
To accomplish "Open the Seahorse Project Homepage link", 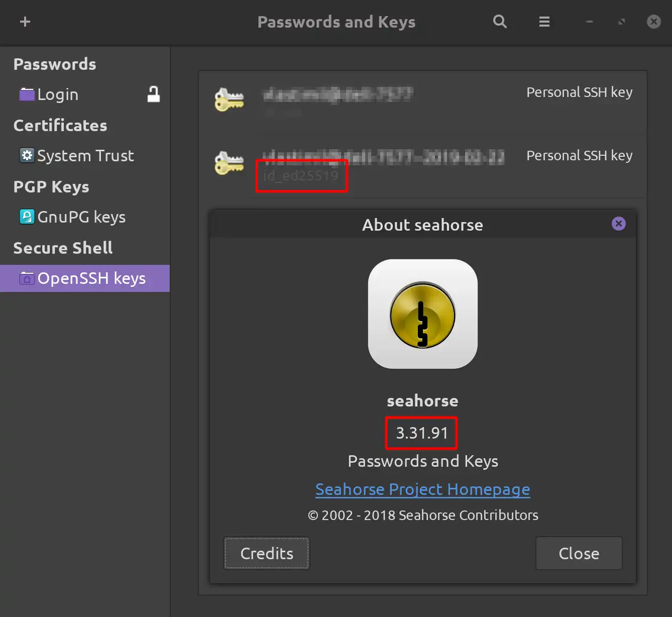I will (422, 489).
